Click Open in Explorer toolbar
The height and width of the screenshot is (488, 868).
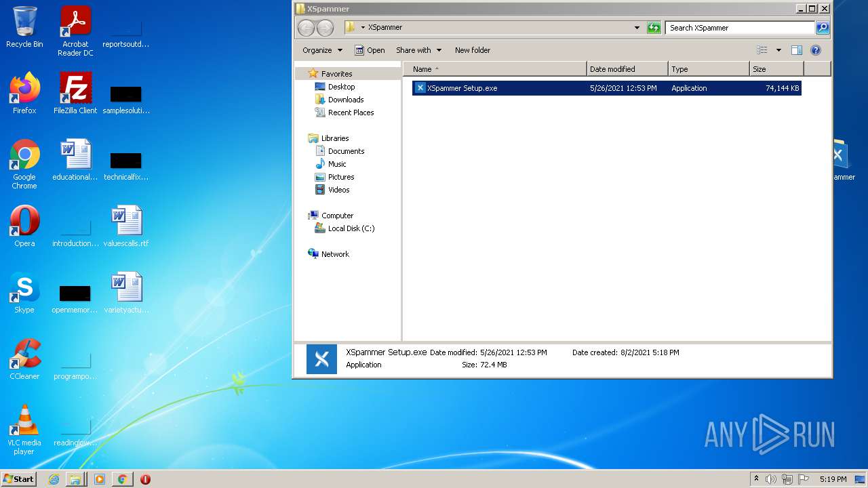pos(370,50)
